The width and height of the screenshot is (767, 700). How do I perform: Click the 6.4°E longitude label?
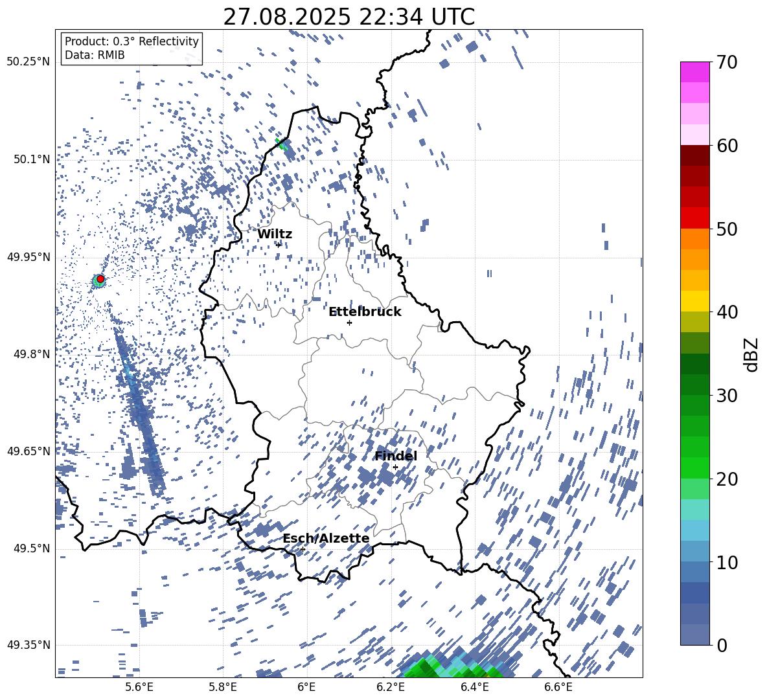coord(475,687)
